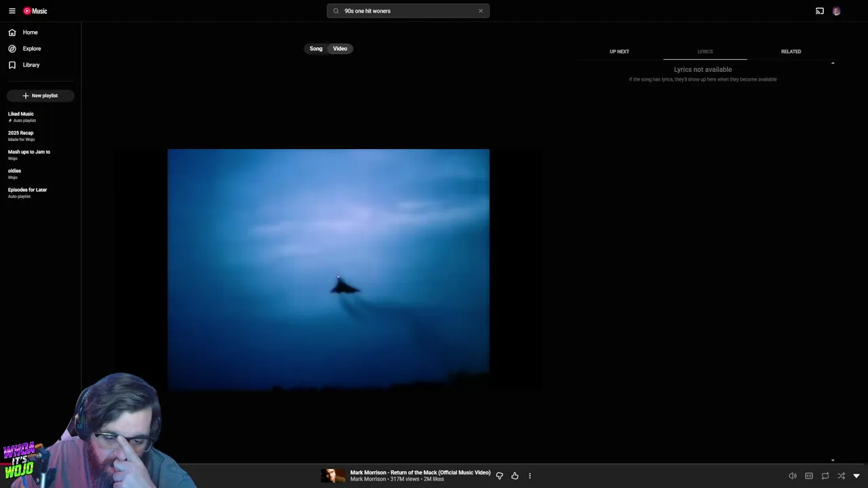Open more actions three-dot menu
Image resolution: width=868 pixels, height=488 pixels.
(530, 476)
